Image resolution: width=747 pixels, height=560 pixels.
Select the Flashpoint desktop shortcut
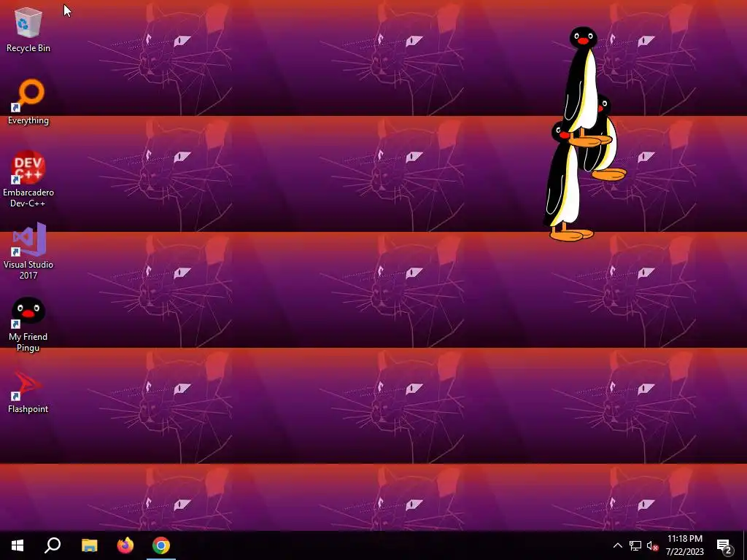point(28,392)
